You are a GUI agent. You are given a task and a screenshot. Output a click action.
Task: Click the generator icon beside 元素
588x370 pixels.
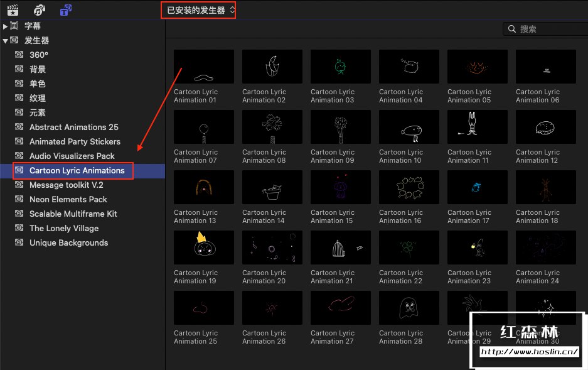pos(19,112)
